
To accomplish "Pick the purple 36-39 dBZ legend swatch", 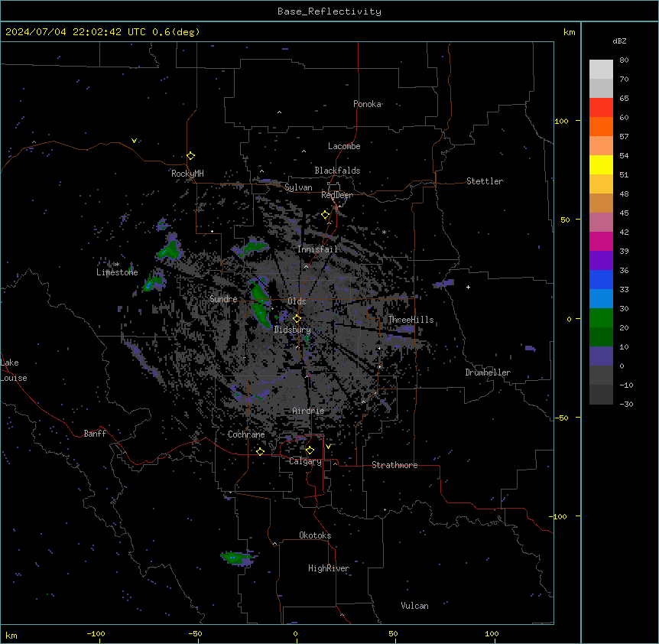I will click(x=601, y=260).
